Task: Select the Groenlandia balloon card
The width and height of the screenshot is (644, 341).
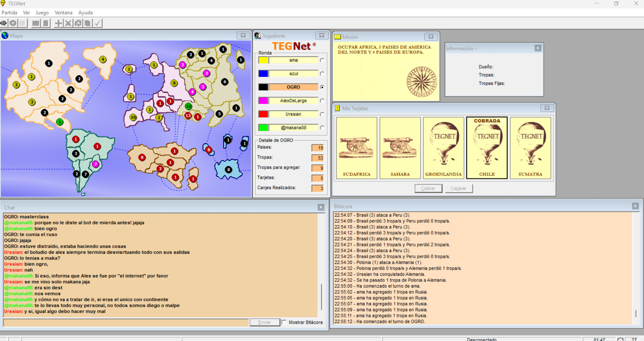Action: tap(443, 148)
